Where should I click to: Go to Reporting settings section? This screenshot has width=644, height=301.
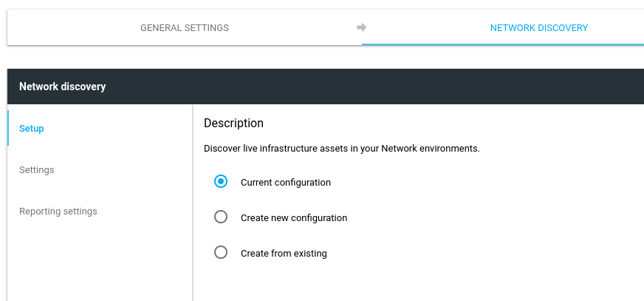pyautogui.click(x=58, y=212)
